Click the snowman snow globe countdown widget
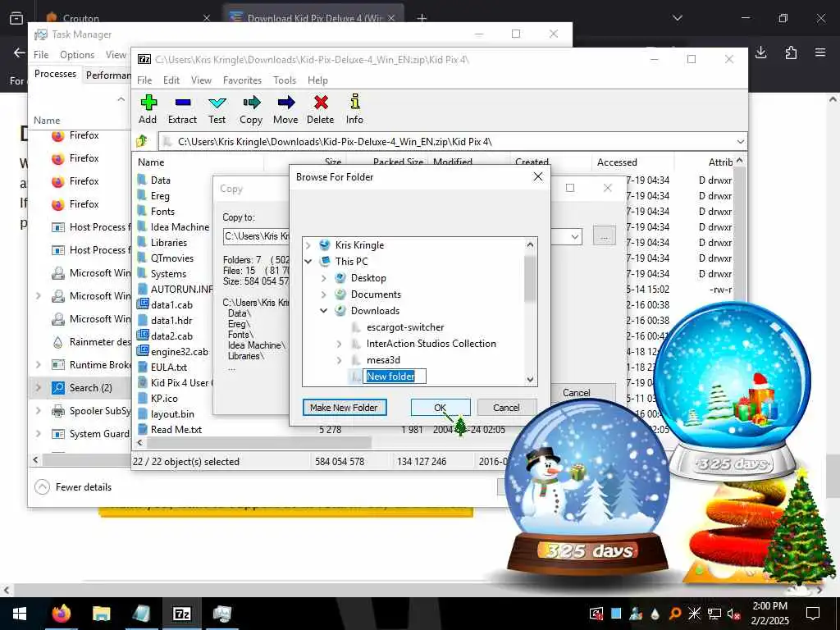The image size is (840, 630). coord(587,487)
